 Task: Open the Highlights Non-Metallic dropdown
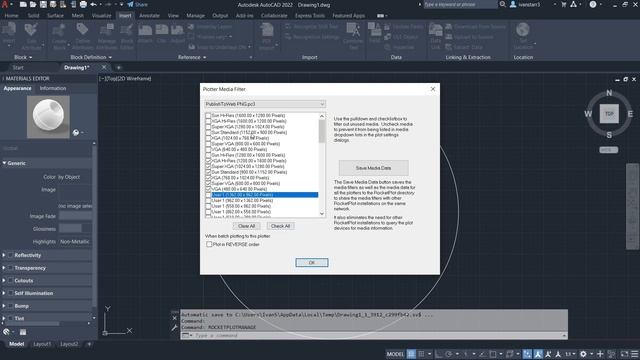pos(75,242)
